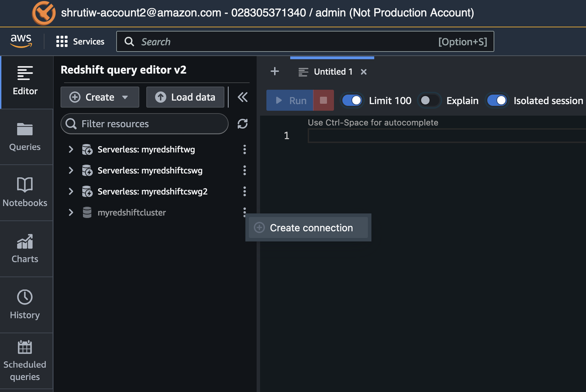Expand the myredshiftcluster tree item
586x392 pixels.
70,212
